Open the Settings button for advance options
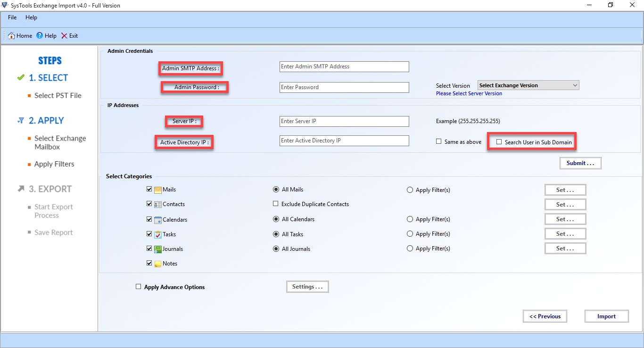This screenshot has width=644, height=348. tap(307, 287)
